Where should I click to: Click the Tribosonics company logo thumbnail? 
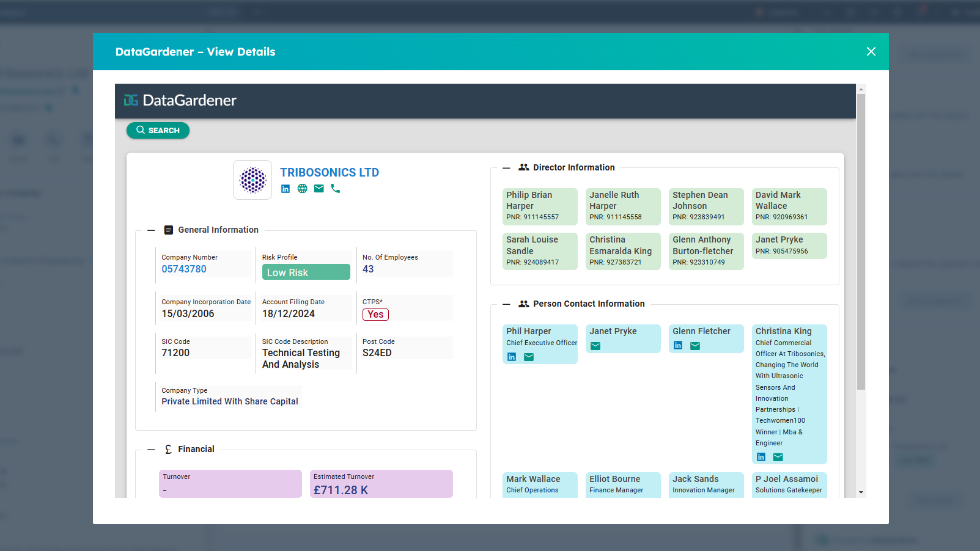[x=252, y=180]
